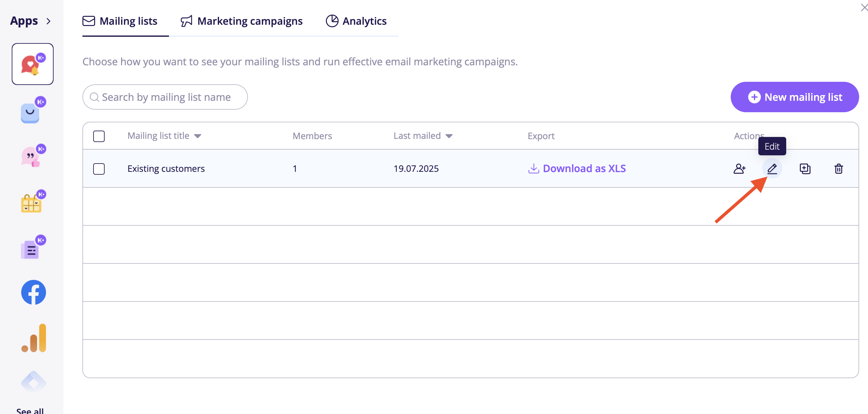
Task: Switch to the Analytics tab
Action: 356,21
